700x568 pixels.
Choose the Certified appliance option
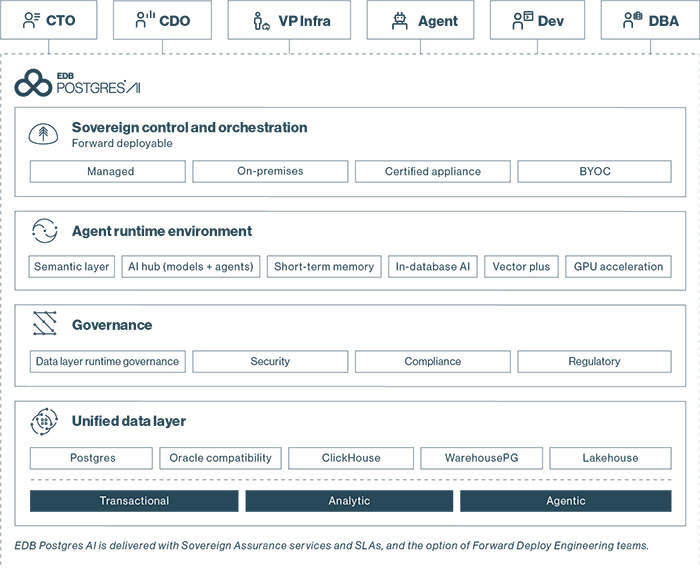click(433, 171)
